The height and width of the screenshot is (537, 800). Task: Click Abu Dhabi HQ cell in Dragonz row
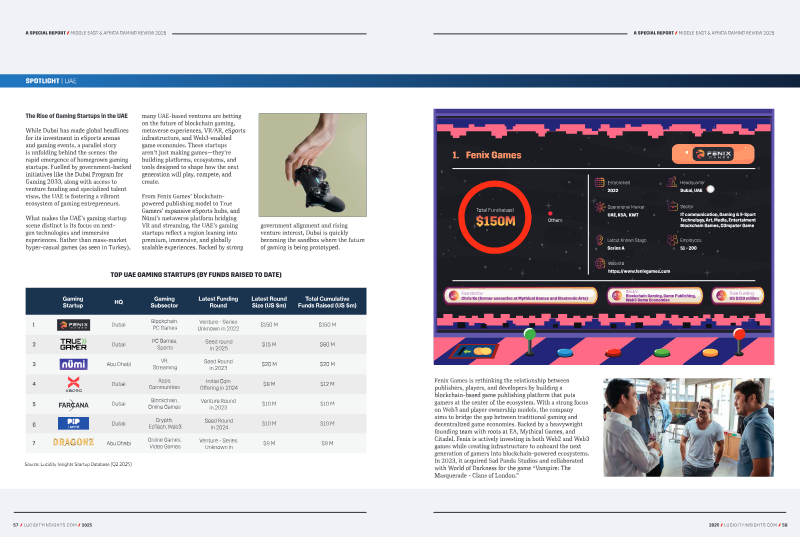(x=119, y=443)
